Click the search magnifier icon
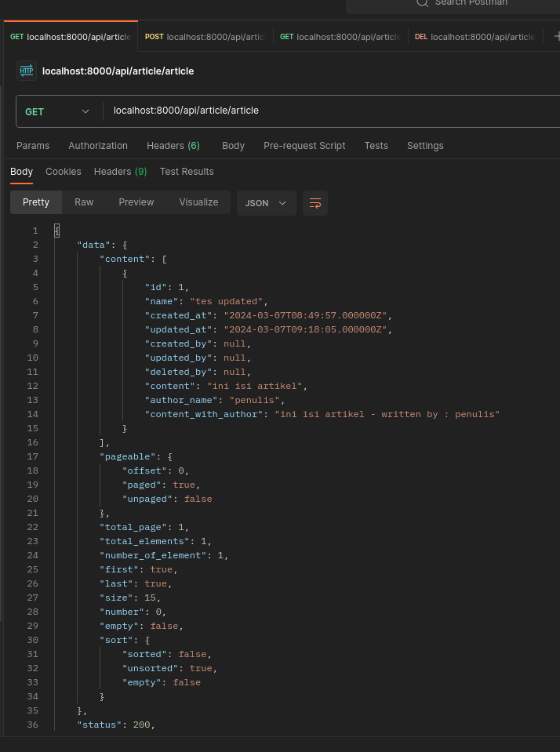The image size is (560, 752). pos(422,2)
